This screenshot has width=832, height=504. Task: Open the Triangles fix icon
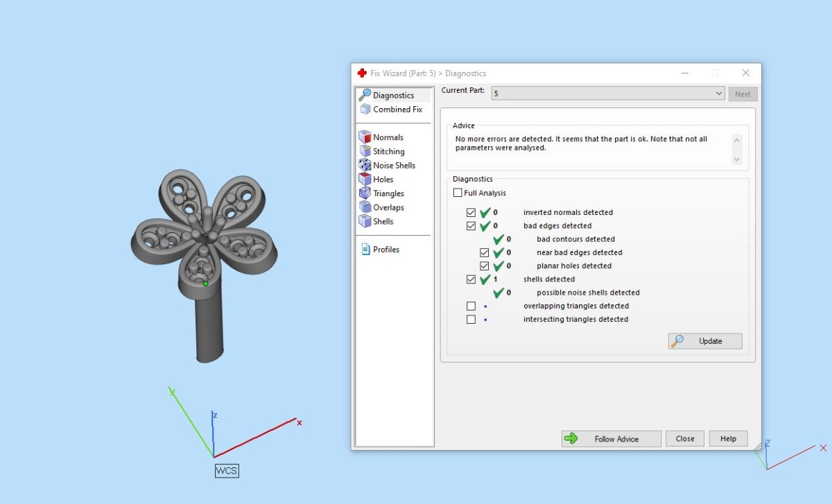365,193
